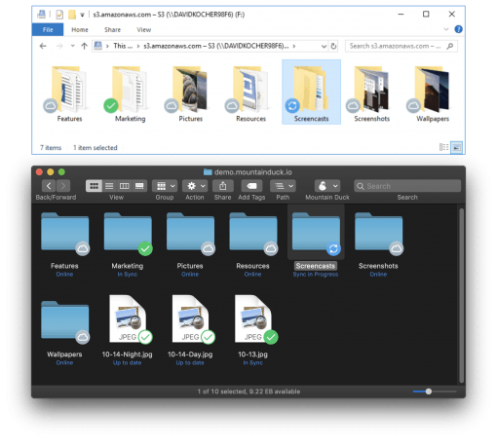
Task: Open the Mountain Duck toolbar dropdown
Action: click(327, 186)
